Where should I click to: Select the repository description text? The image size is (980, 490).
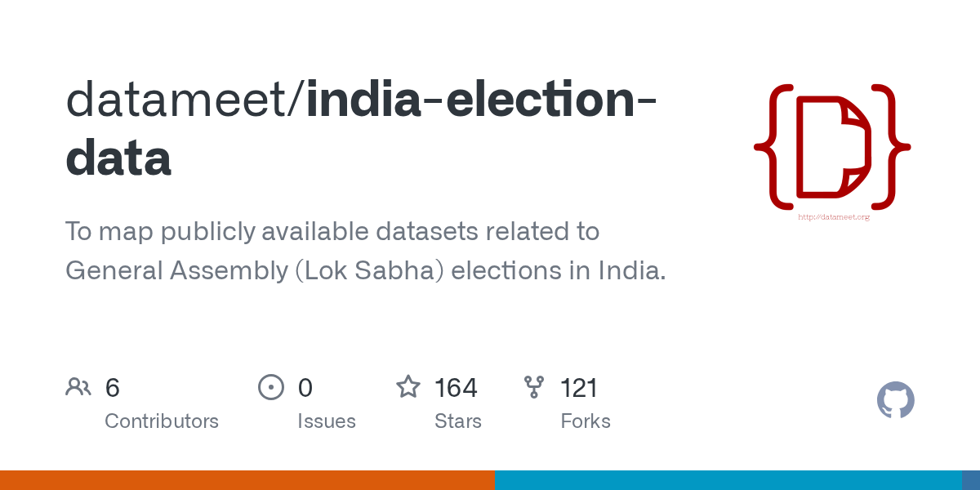pos(366,251)
